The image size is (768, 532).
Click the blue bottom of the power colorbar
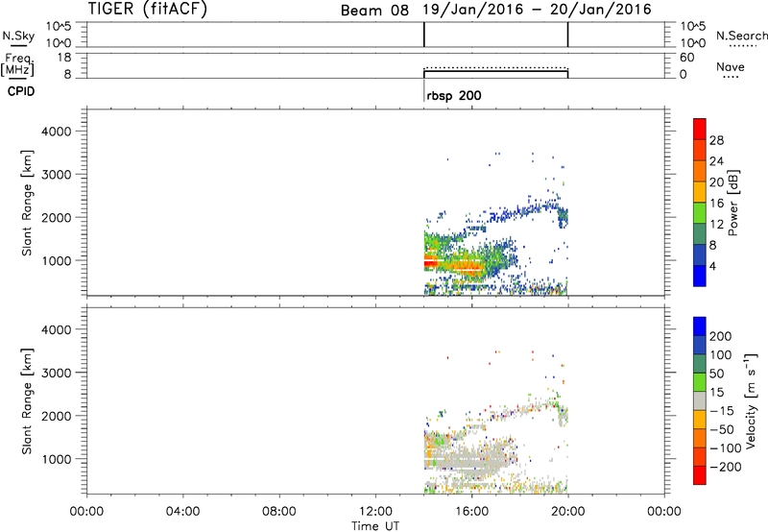tap(700, 276)
